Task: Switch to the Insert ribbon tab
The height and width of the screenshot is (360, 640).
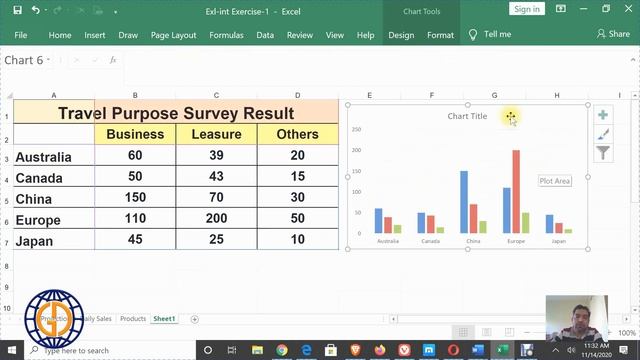Action: [x=95, y=36]
